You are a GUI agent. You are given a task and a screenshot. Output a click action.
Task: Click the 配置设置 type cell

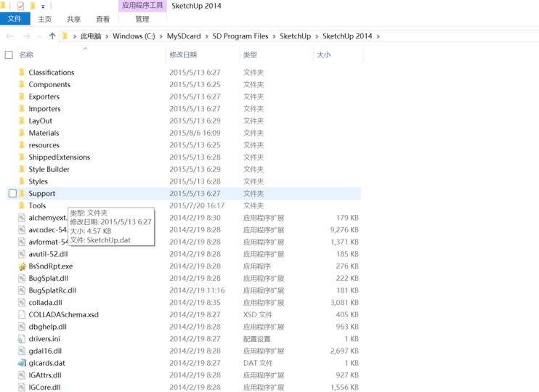pos(256,339)
